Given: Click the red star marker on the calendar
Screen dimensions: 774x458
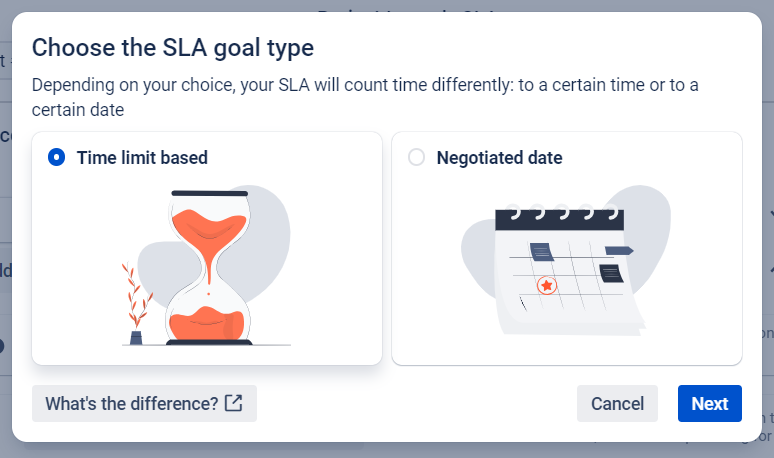Looking at the screenshot, I should [x=546, y=286].
